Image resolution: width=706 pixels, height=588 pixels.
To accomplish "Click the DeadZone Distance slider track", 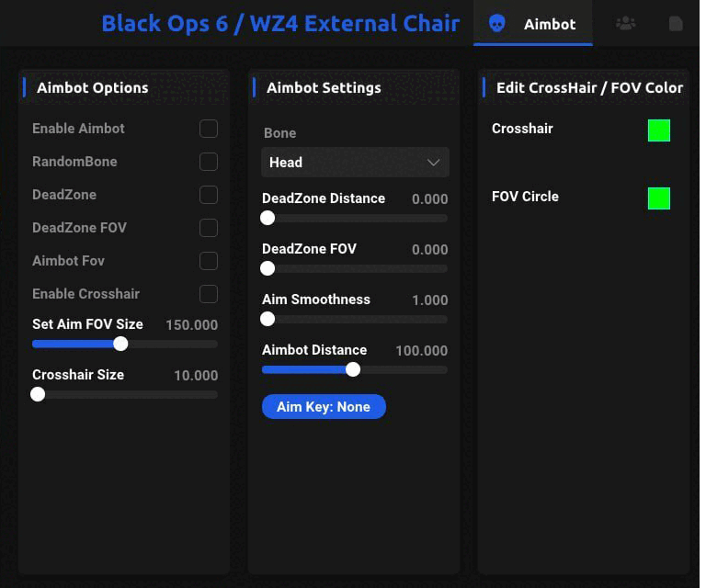I will (355, 218).
